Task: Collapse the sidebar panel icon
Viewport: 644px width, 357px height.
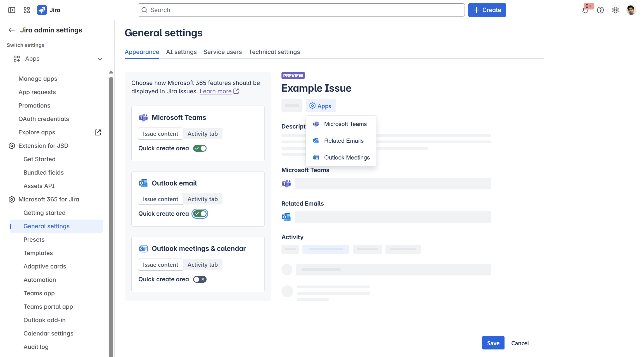Action: pyautogui.click(x=12, y=10)
